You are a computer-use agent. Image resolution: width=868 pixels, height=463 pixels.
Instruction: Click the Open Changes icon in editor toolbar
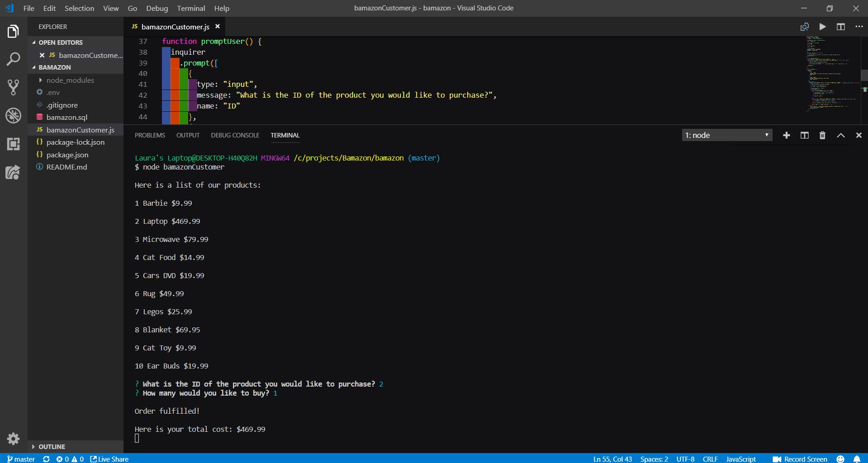[804, 27]
